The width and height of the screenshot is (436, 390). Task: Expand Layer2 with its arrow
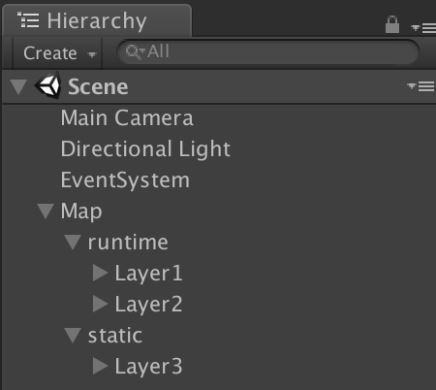click(x=100, y=304)
